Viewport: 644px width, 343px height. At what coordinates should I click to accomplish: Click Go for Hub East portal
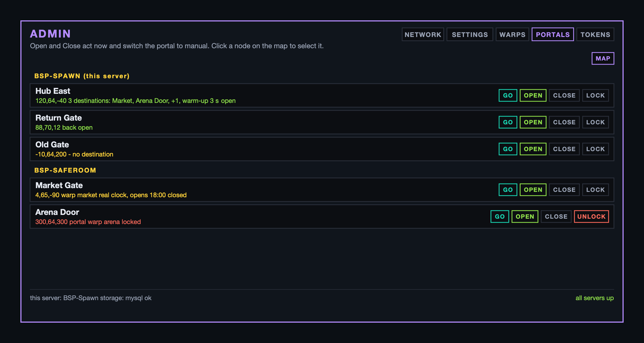click(508, 95)
